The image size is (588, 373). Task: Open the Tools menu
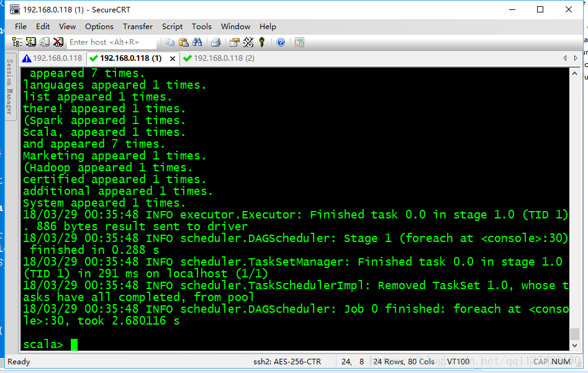(202, 27)
